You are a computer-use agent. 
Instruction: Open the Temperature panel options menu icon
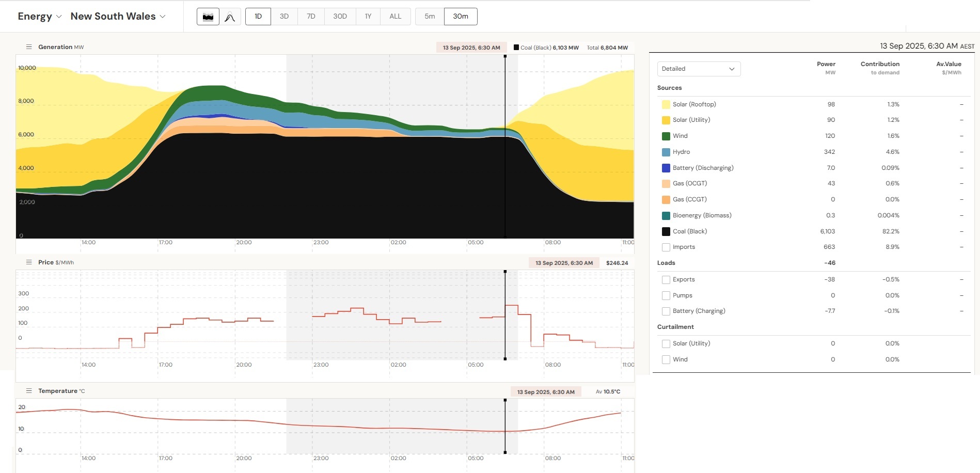(29, 391)
